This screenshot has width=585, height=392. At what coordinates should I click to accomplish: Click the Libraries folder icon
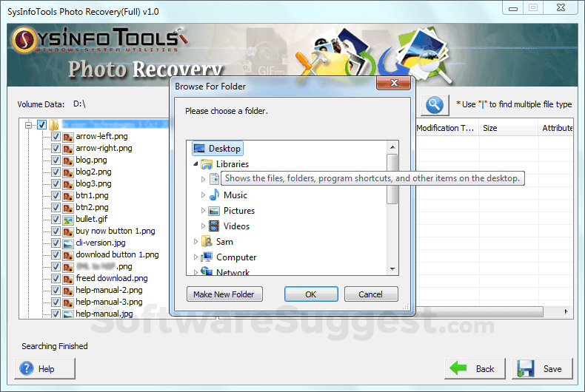tap(207, 164)
